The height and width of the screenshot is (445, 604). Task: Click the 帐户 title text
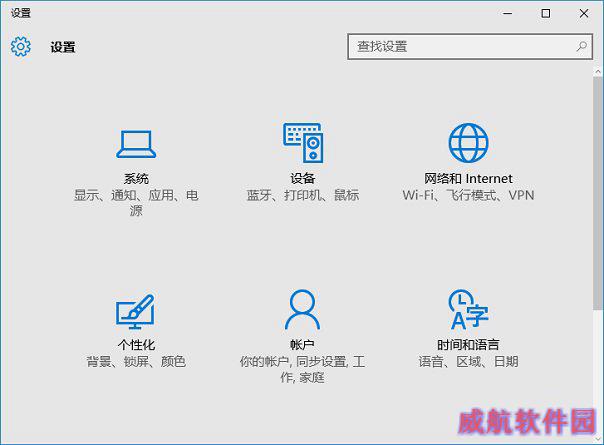tap(302, 345)
